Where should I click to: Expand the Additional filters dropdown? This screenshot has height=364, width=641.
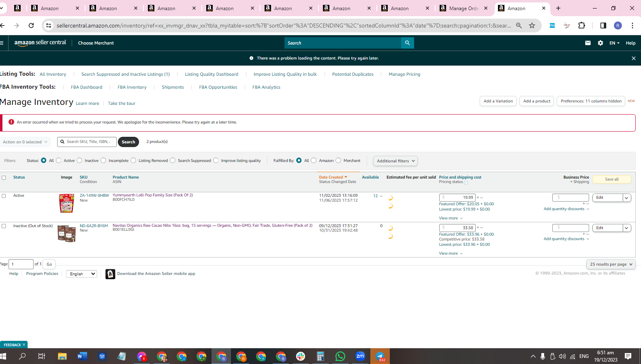395,161
